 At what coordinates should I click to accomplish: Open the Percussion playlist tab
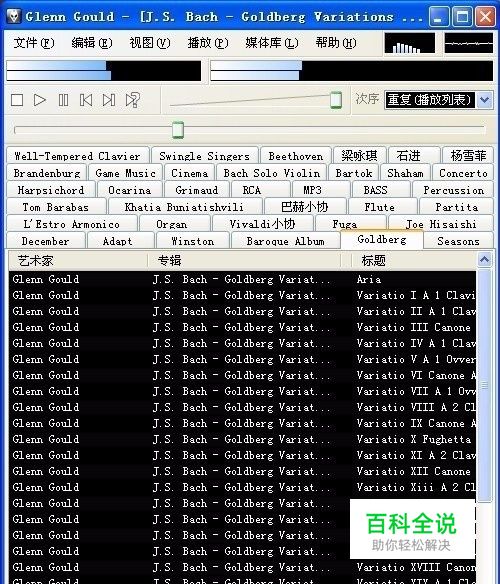click(x=453, y=190)
